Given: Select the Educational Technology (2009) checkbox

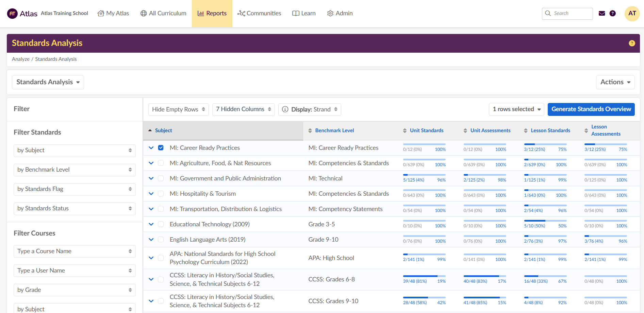Looking at the screenshot, I should pyautogui.click(x=161, y=224).
